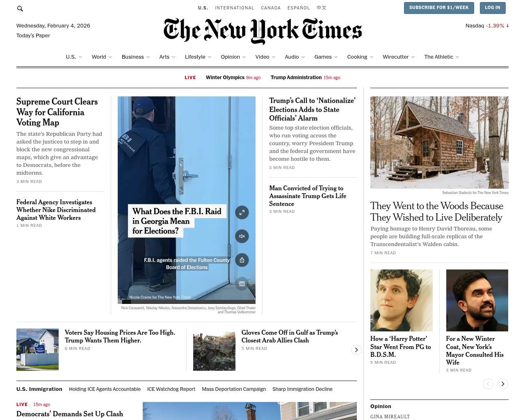
Task: Unmute the F.B.I. raid video
Action: pos(242,236)
